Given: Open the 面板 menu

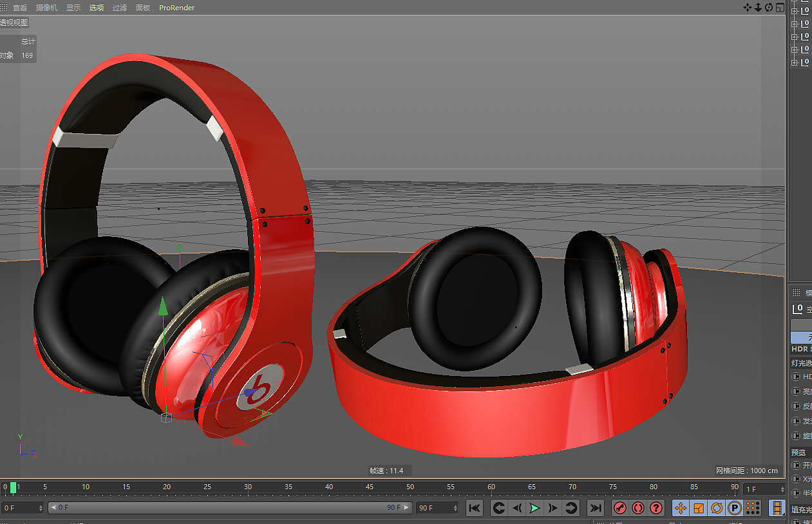Looking at the screenshot, I should coord(143,8).
